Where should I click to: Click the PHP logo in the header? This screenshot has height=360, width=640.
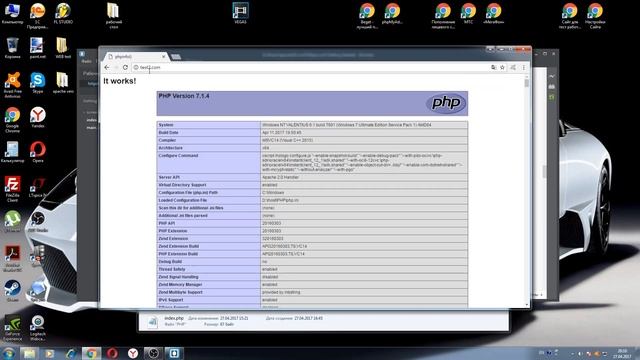(446, 103)
